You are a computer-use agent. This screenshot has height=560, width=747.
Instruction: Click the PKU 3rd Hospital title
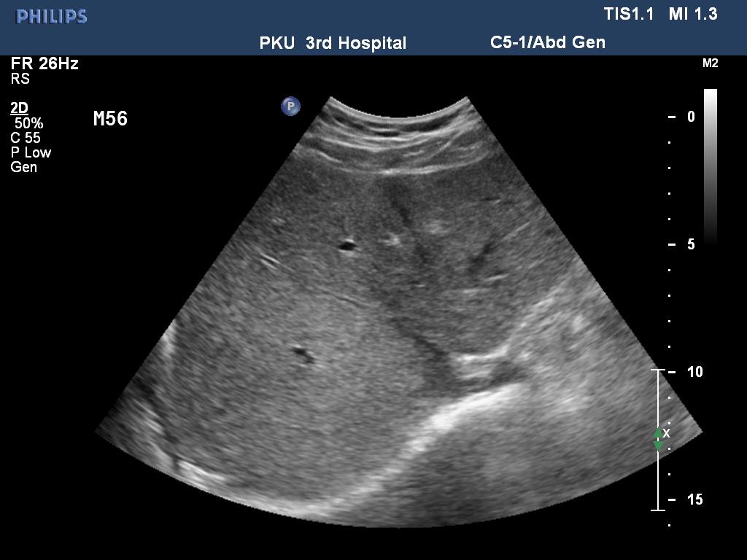tap(333, 43)
